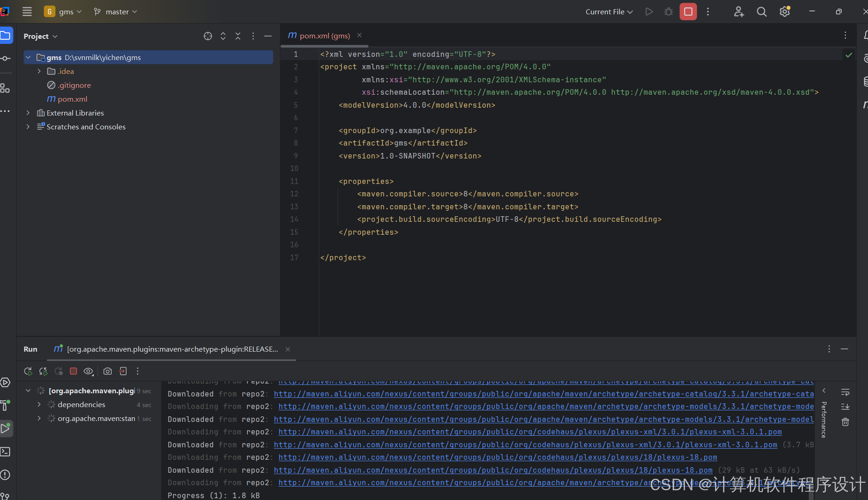Toggle the eye view filter in Run toolbar
Image resolution: width=868 pixels, height=500 pixels.
coord(89,371)
